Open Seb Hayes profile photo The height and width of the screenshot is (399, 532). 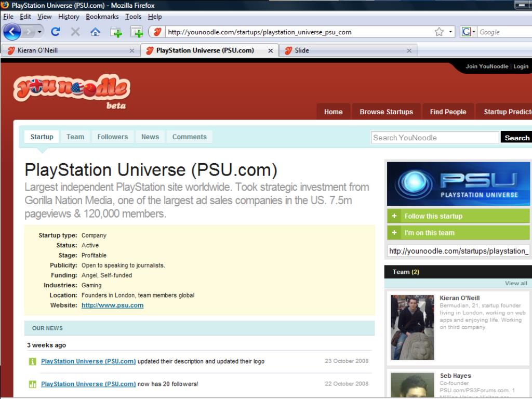412,385
